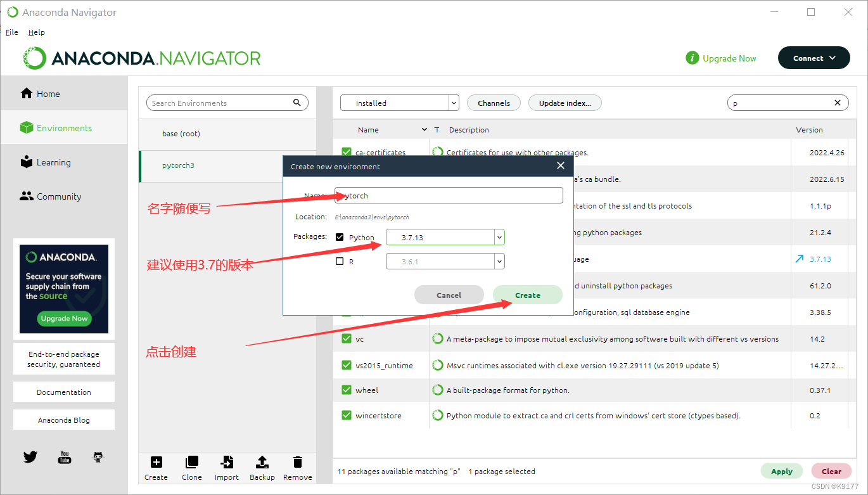Open the GitHub icon link
The height and width of the screenshot is (495, 868).
coord(98,456)
